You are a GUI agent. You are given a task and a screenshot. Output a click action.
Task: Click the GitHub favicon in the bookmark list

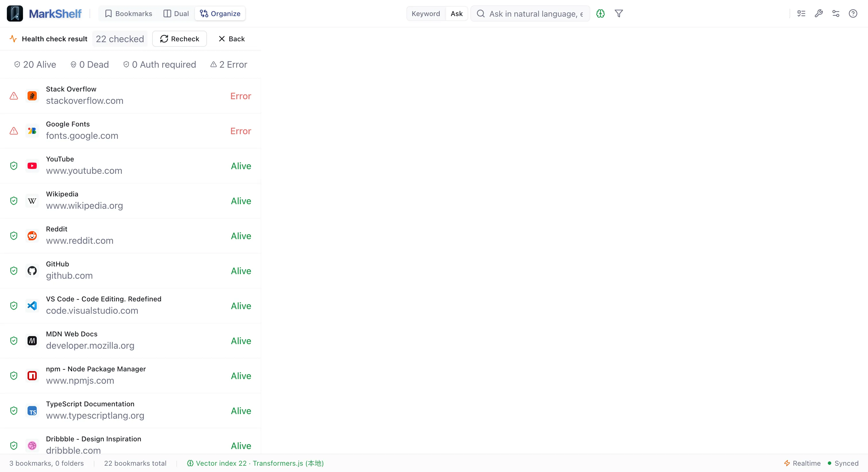(32, 271)
